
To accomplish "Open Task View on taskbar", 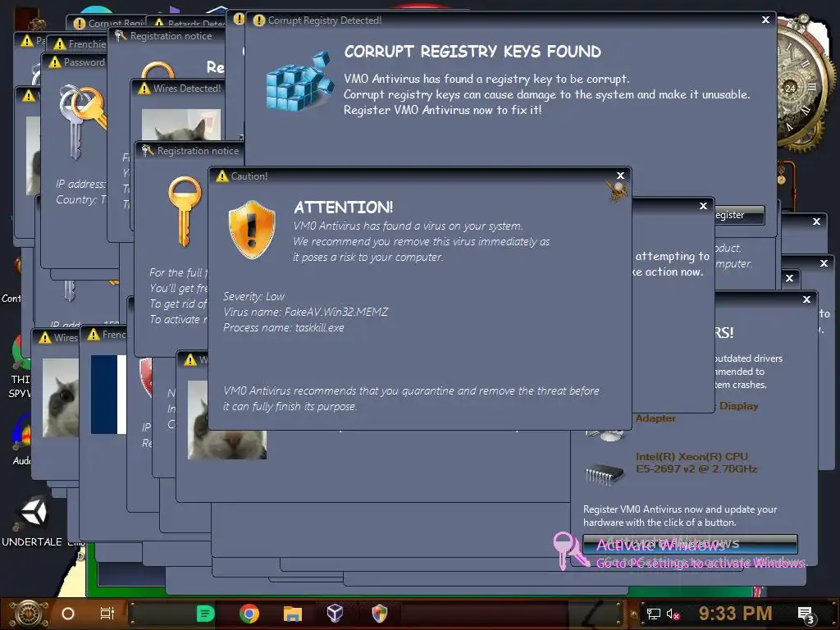I will [x=107, y=614].
